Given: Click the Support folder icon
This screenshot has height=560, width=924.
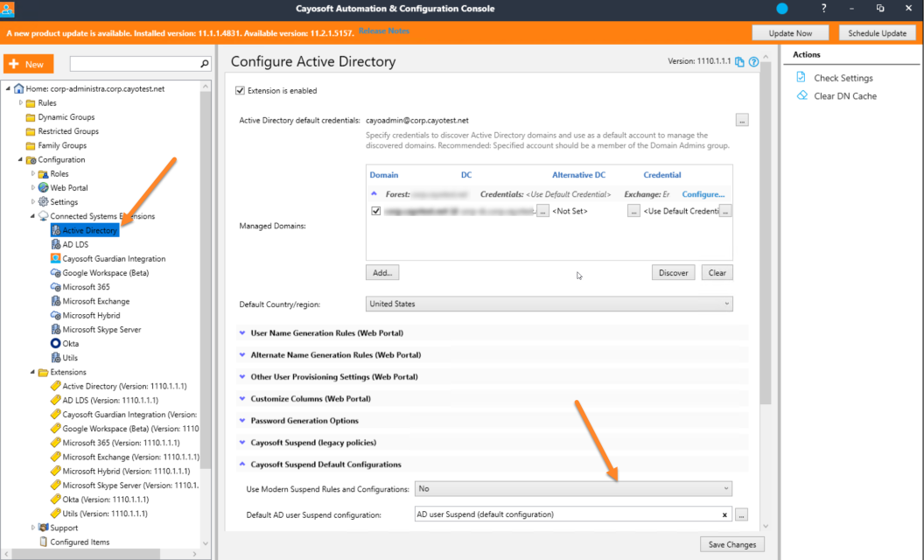Looking at the screenshot, I should tap(43, 527).
